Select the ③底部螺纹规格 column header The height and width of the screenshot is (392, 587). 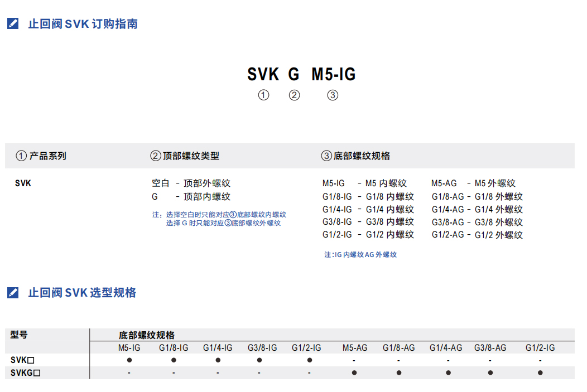355,156
